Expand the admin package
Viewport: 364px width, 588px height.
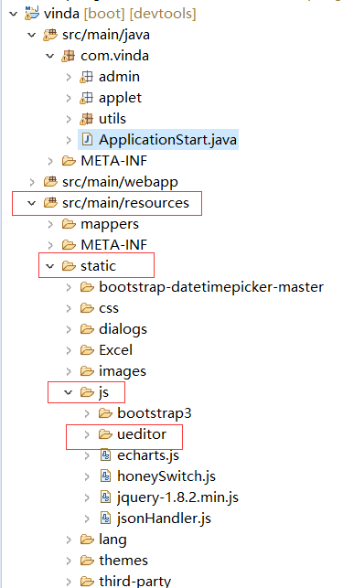click(x=69, y=77)
